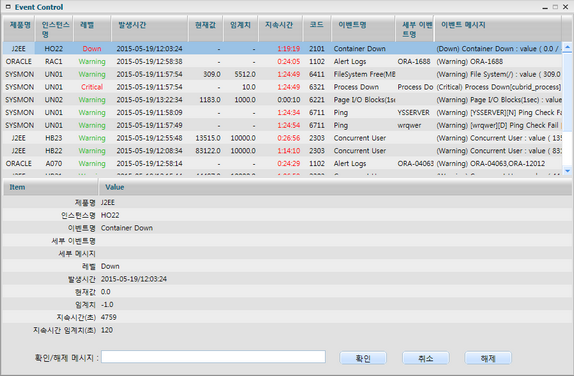
Task: Click the threshold value 5512.0
Action: point(245,74)
